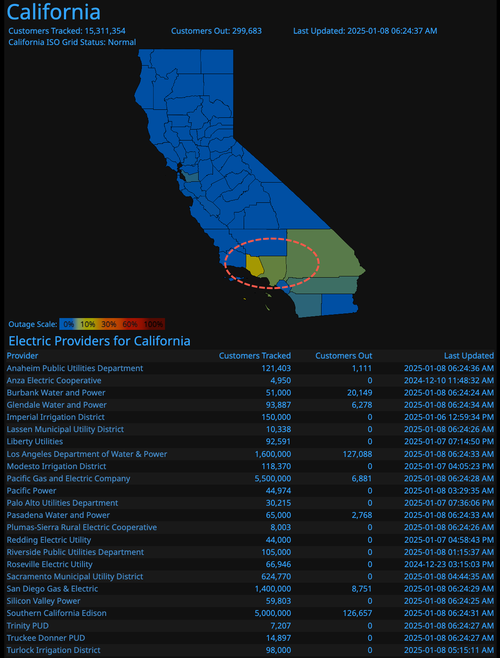Click San Diego Gas & Electric outage 8,751
The height and width of the screenshot is (658, 500).
[362, 589]
